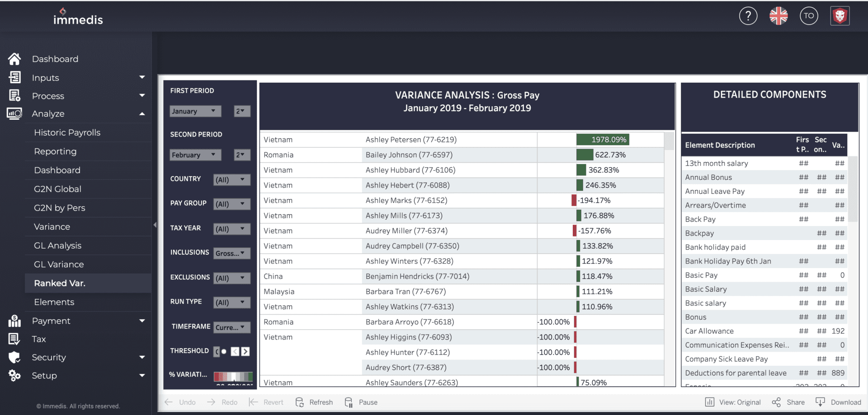Click the Refresh icon in the toolbar
Image resolution: width=868 pixels, height=415 pixels.
300,402
